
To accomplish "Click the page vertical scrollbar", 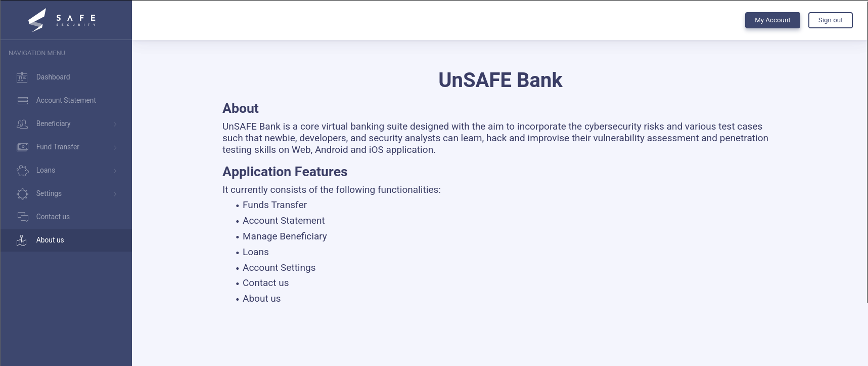I will pyautogui.click(x=866, y=152).
